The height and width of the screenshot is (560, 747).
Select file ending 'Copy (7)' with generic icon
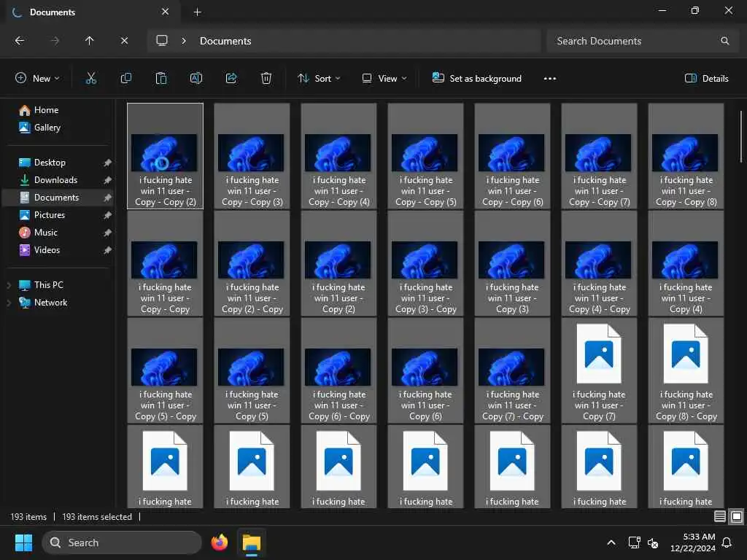click(600, 370)
